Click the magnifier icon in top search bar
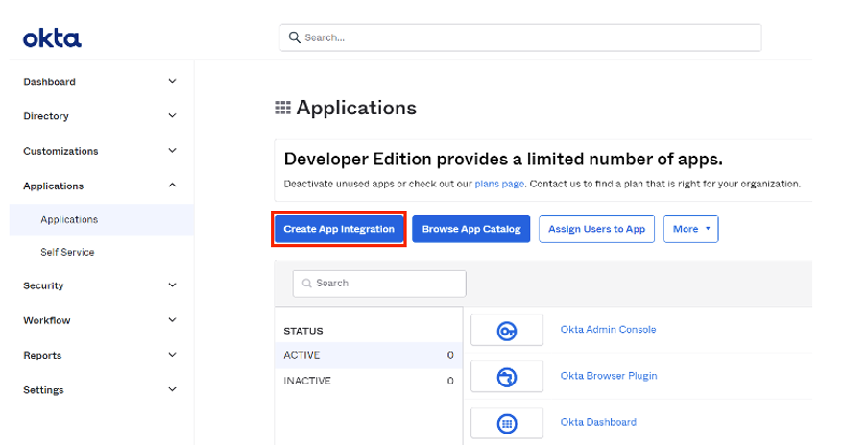Viewport: 868px width, 446px height. tap(295, 37)
